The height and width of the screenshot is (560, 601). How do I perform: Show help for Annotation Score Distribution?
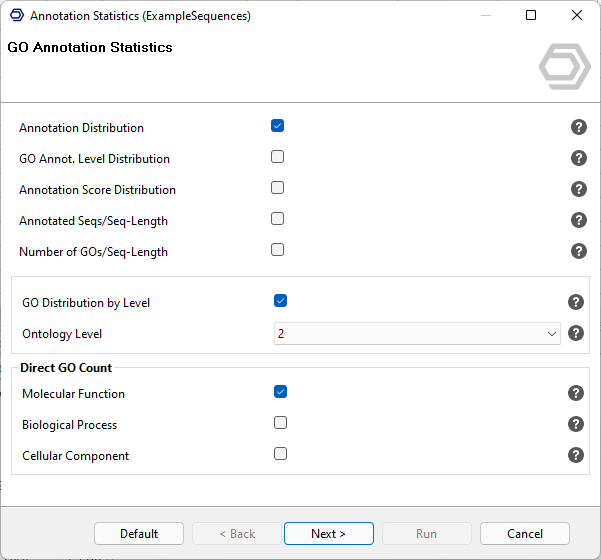point(578,189)
